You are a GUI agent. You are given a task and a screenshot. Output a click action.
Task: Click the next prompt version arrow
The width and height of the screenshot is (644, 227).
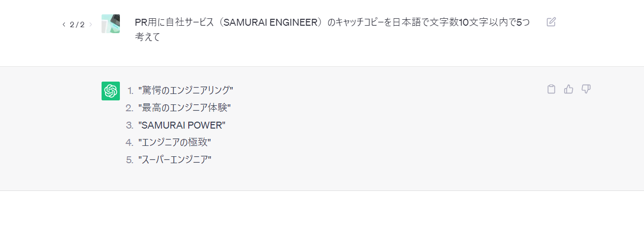pos(91,24)
